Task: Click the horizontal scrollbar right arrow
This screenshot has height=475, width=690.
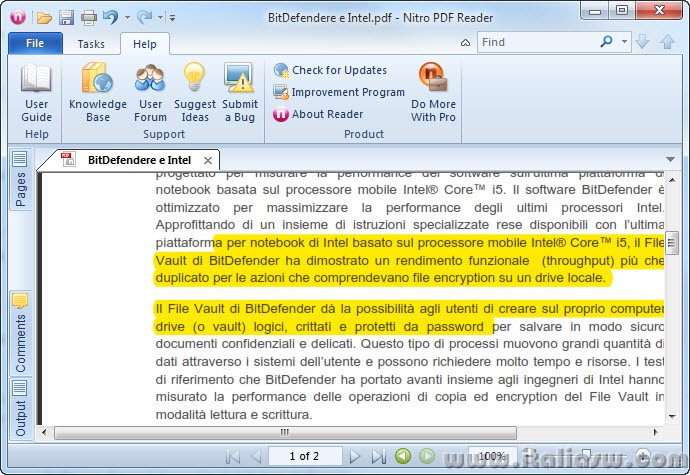Action: [x=656, y=432]
